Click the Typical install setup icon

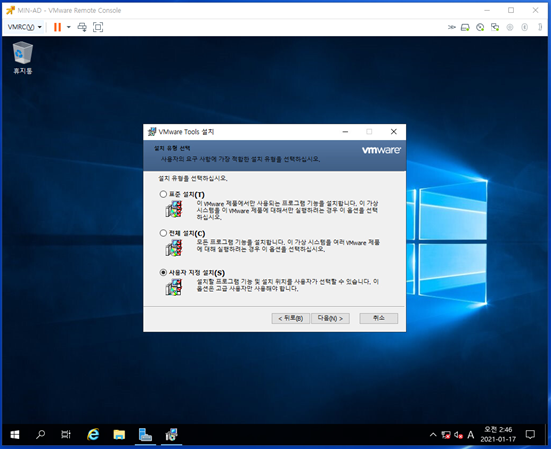(x=174, y=209)
